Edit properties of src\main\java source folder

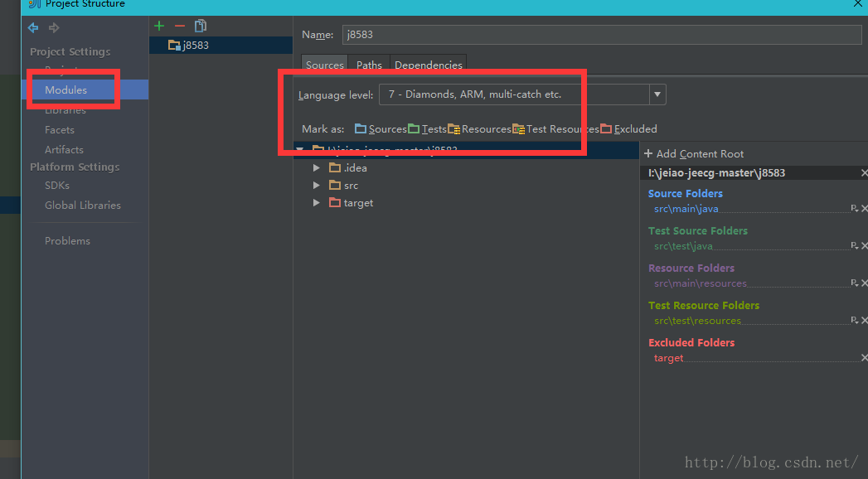(x=854, y=209)
